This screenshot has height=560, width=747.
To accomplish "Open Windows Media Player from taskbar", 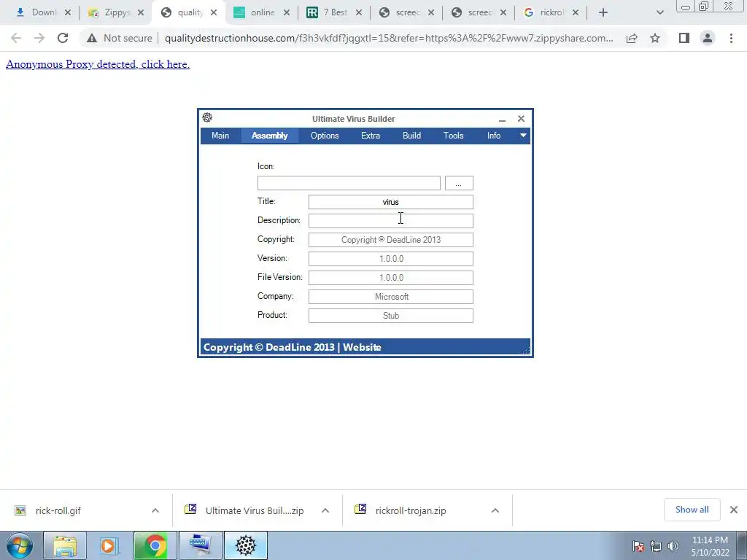I will click(x=109, y=545).
